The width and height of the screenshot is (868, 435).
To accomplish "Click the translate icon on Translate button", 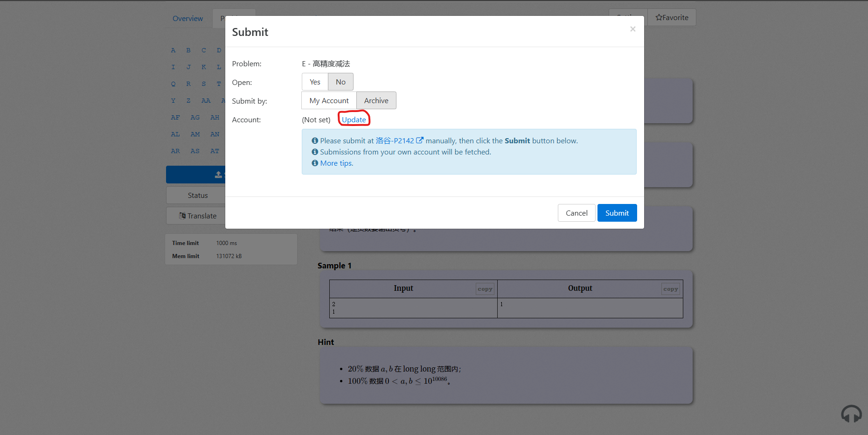I will pos(182,216).
